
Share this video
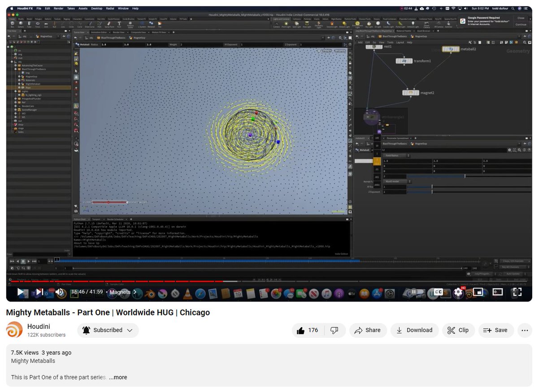pos(367,330)
